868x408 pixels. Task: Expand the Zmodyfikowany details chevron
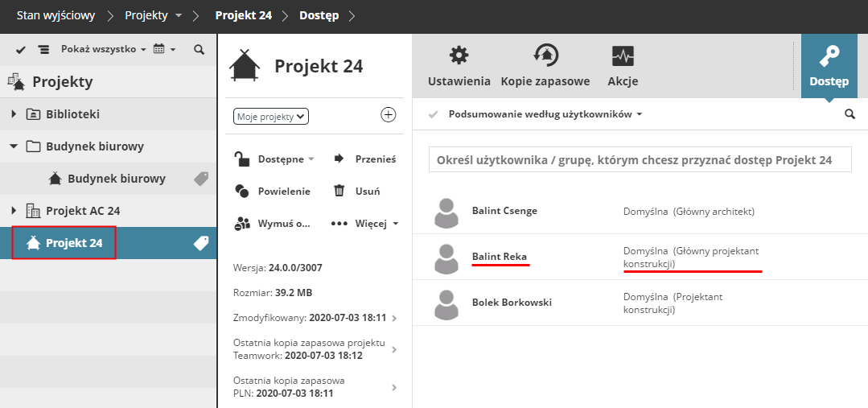coord(394,319)
